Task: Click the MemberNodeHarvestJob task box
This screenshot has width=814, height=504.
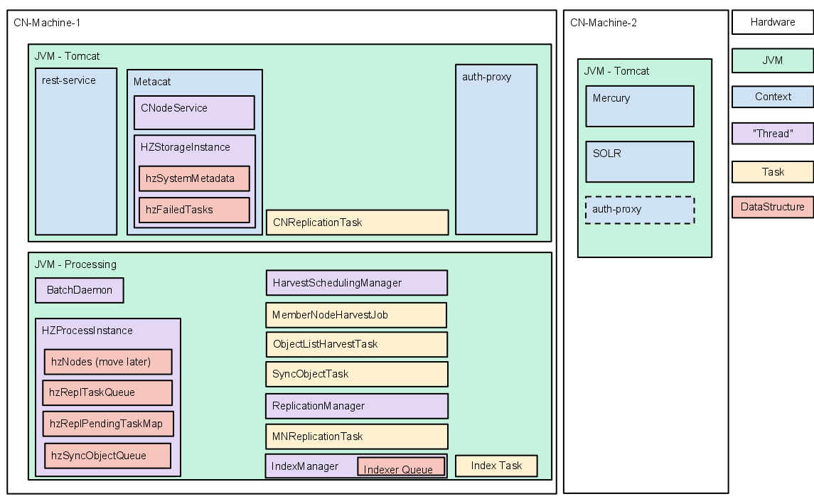Action: click(x=356, y=314)
